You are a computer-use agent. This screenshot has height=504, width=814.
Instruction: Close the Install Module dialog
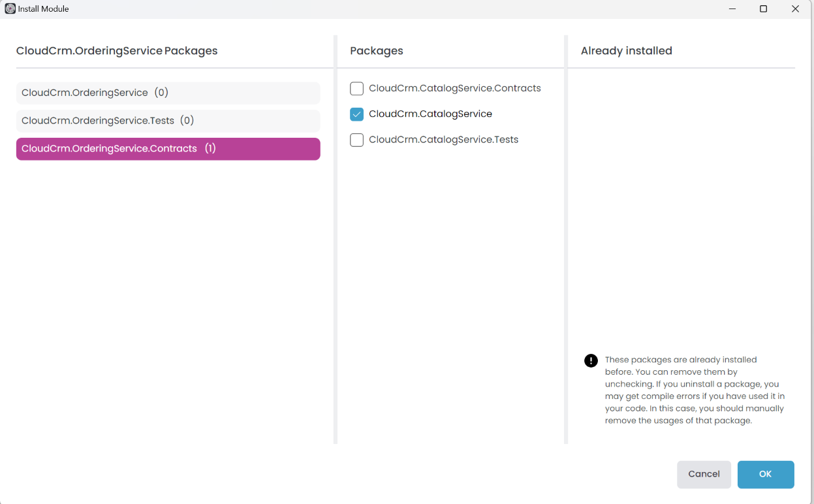coord(795,9)
